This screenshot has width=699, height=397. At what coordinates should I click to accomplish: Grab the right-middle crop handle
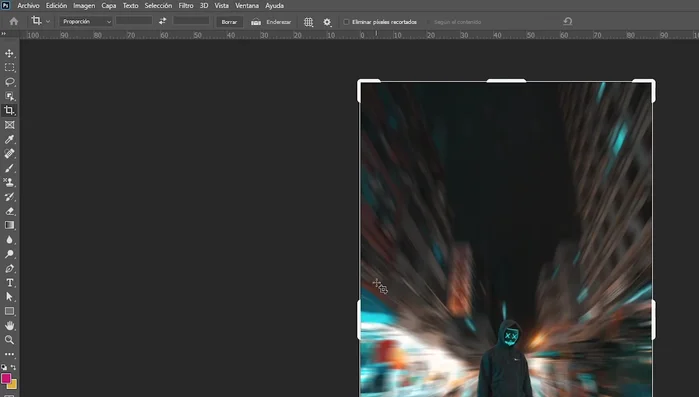[x=654, y=320]
